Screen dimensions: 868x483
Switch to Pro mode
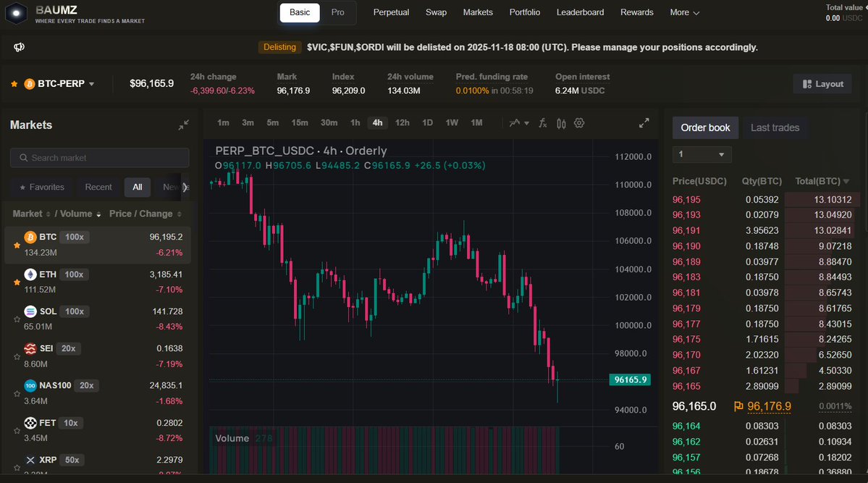click(x=337, y=13)
